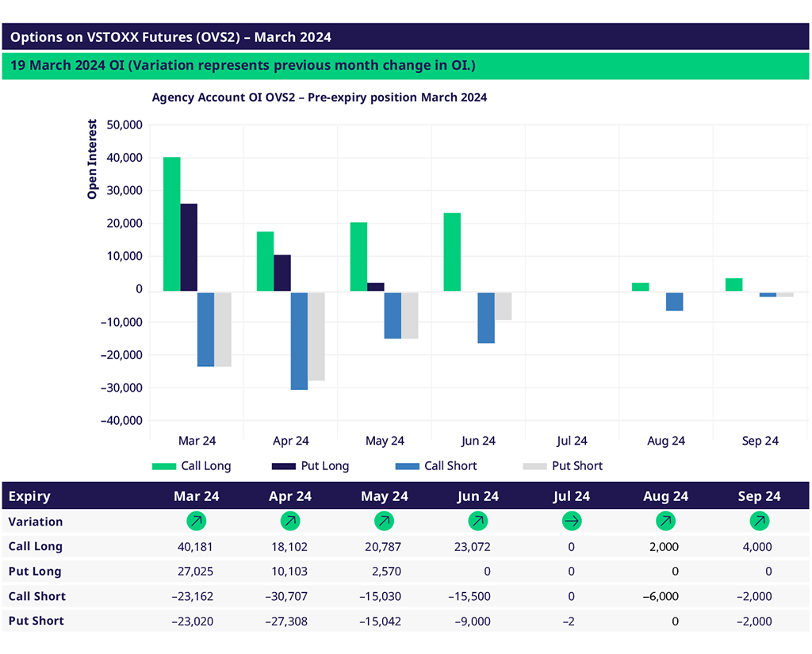This screenshot has width=812, height=654.
Task: Click the Call Long legend label
Action: click(206, 466)
